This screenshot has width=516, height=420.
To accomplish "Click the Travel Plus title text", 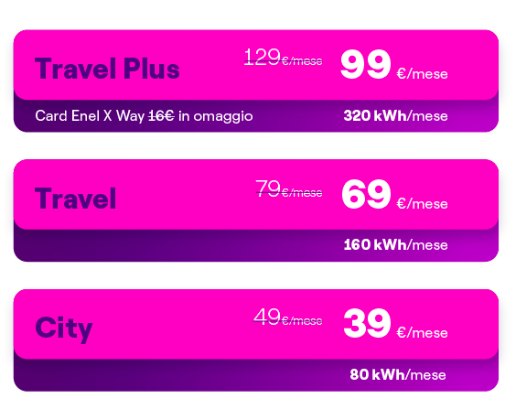I will click(107, 69).
